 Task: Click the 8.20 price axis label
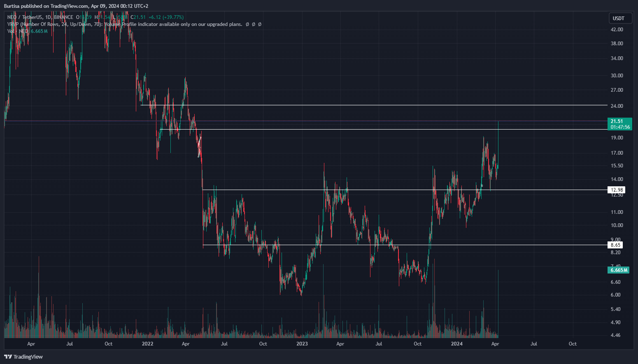[x=615, y=253]
